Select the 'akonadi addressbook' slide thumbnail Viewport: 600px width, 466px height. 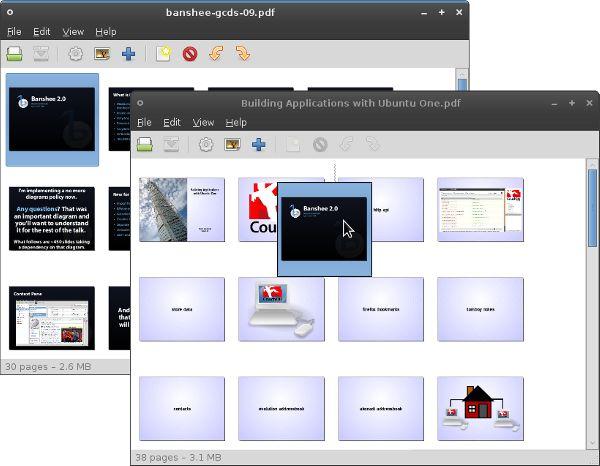[x=381, y=409]
